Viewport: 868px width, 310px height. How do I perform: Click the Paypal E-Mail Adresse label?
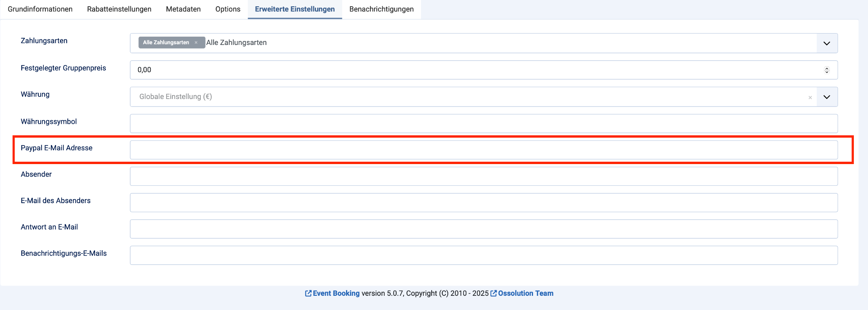click(57, 148)
